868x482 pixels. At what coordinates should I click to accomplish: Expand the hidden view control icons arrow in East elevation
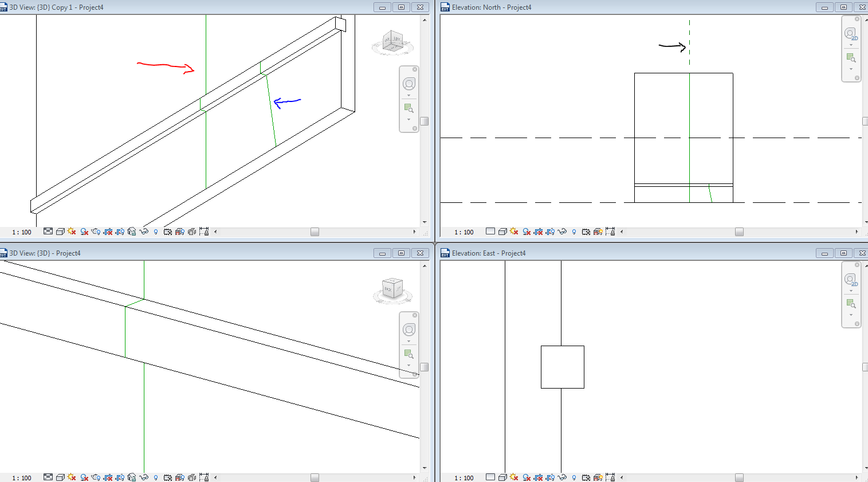coord(621,477)
